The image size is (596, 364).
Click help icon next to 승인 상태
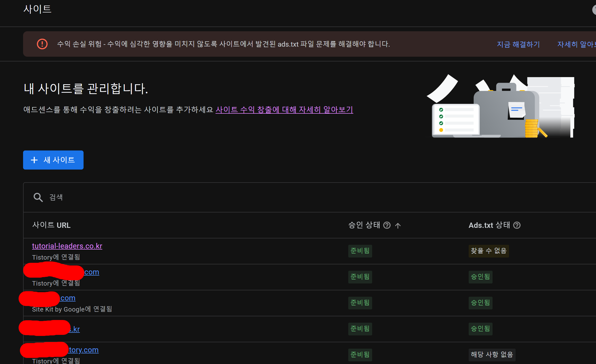tap(387, 225)
